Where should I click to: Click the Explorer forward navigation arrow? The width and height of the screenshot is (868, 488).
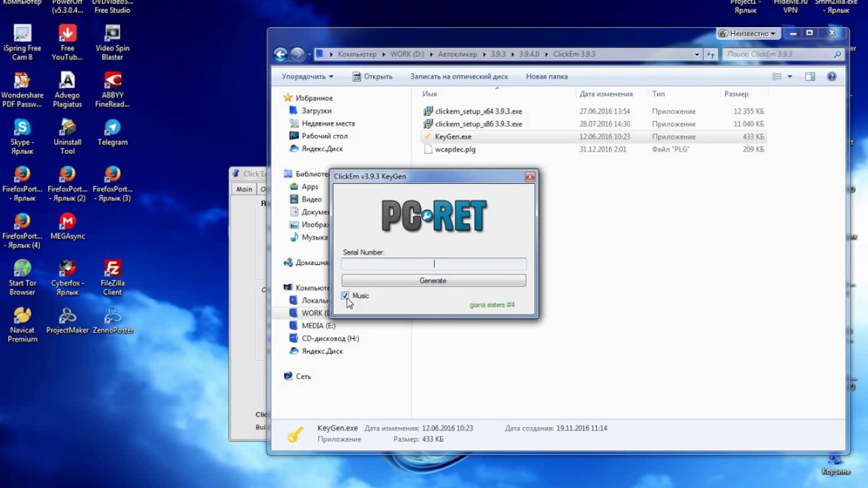pyautogui.click(x=298, y=54)
